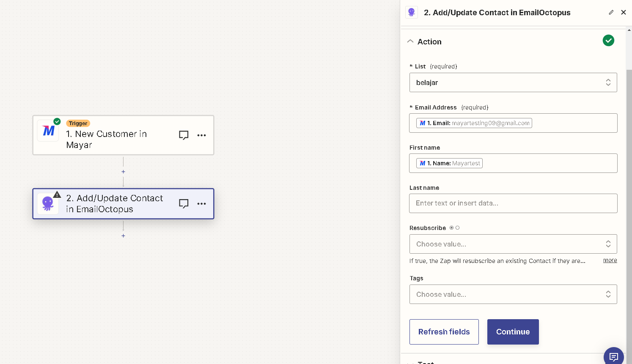Open comment on New Customer in Mayar step
This screenshot has height=364, width=632.
[184, 135]
